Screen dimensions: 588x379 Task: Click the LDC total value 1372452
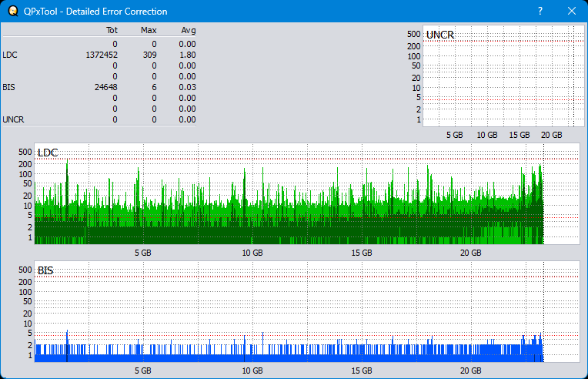(102, 55)
